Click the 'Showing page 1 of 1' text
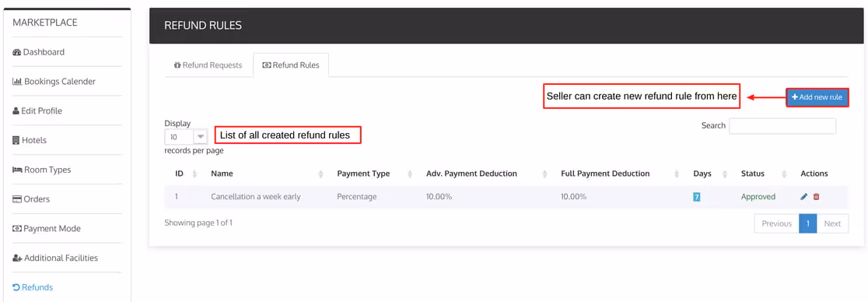Image resolution: width=868 pixels, height=302 pixels. 198,223
